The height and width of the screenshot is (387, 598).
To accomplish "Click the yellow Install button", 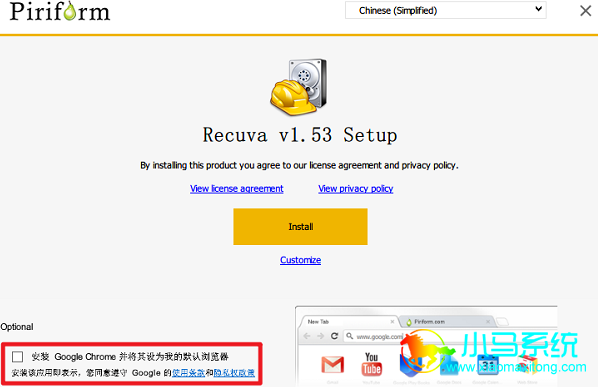I will (x=300, y=226).
